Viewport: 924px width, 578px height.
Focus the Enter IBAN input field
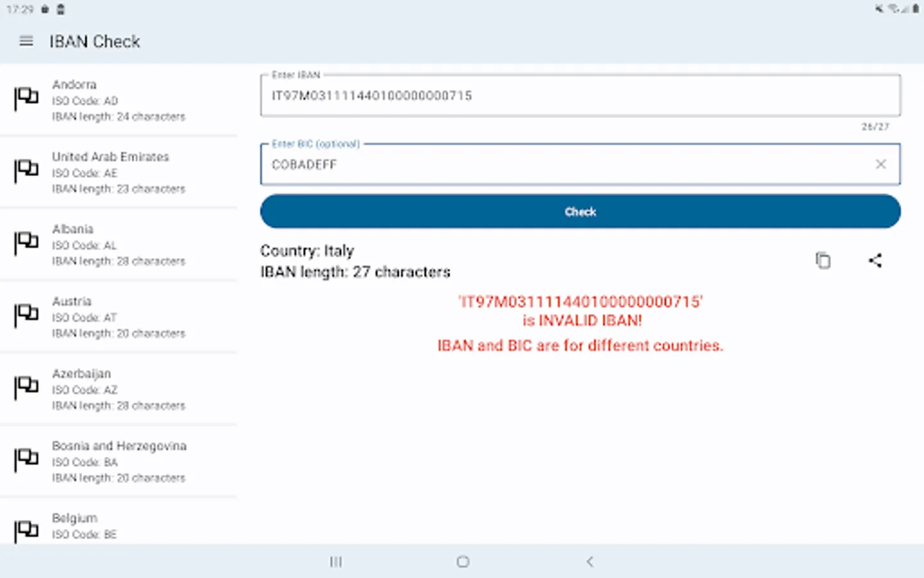[580, 96]
